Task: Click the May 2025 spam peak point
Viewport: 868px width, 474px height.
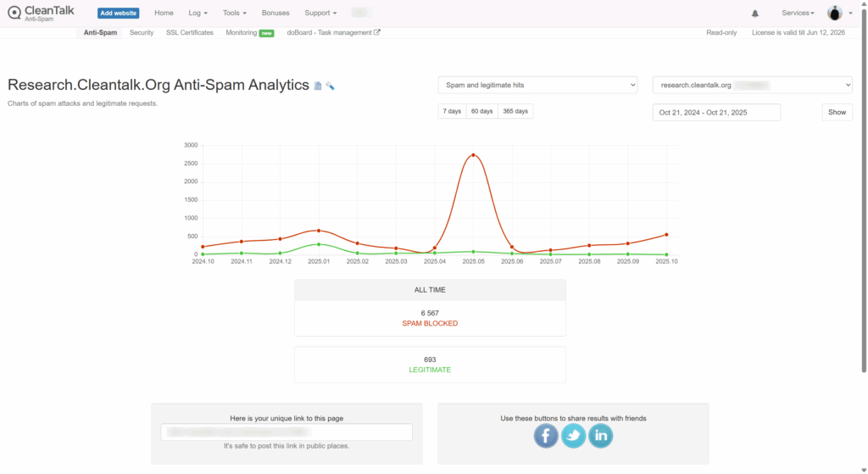Action: coord(473,155)
